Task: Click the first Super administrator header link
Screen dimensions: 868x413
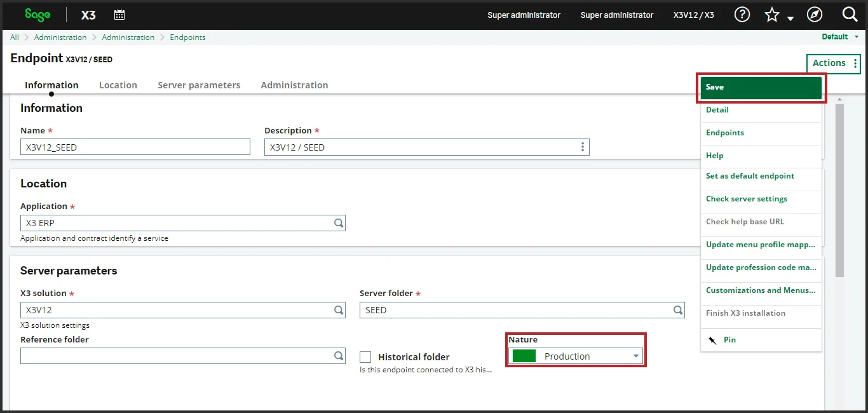Action: pos(524,15)
